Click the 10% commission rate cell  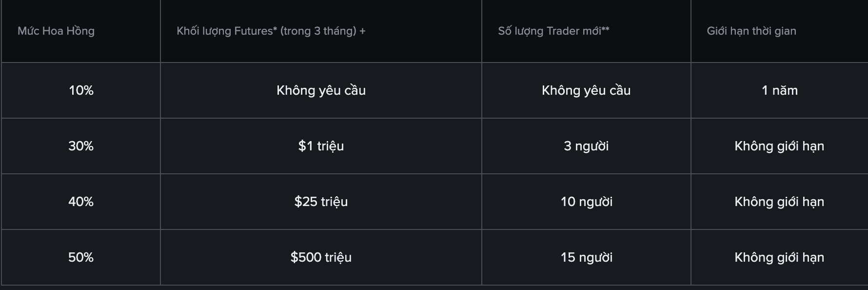[81, 90]
